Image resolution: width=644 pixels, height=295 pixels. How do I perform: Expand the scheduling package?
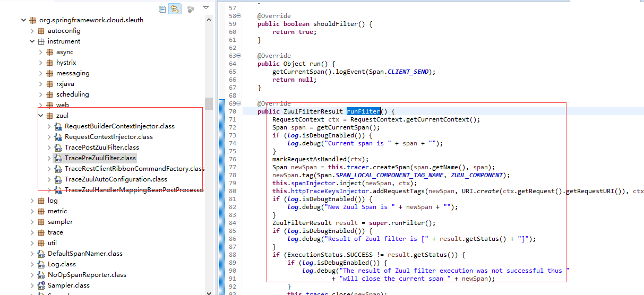point(40,94)
